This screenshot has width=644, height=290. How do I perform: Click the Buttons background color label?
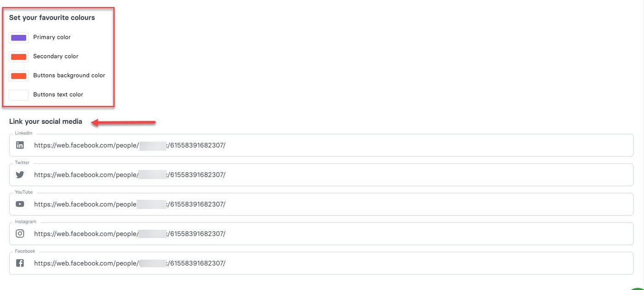(x=69, y=75)
